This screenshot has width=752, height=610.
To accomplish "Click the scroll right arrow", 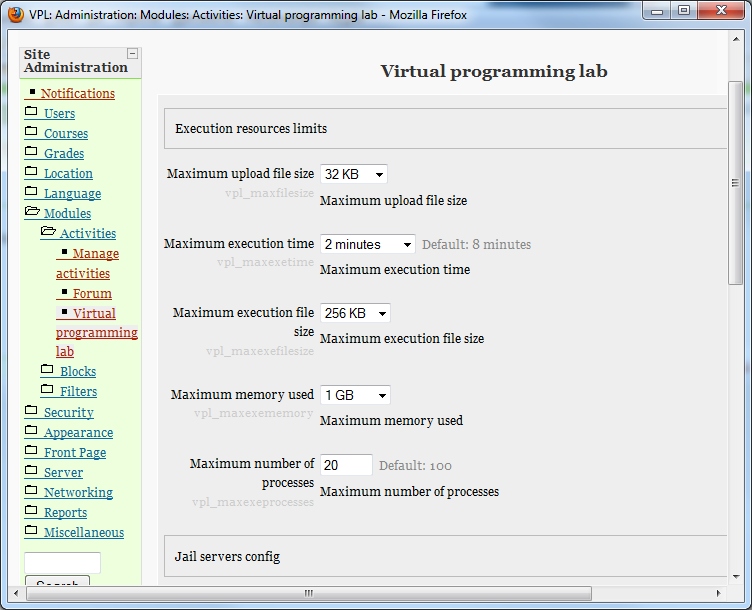I will point(718,593).
